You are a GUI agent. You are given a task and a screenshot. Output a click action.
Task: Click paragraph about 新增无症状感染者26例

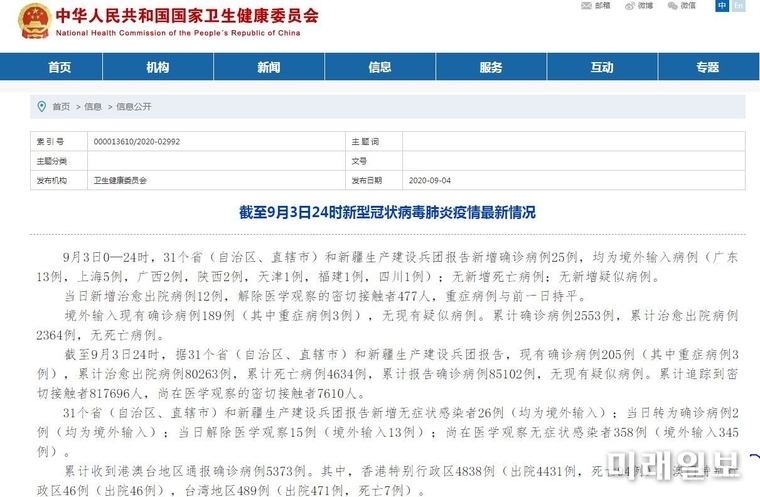pyautogui.click(x=387, y=432)
